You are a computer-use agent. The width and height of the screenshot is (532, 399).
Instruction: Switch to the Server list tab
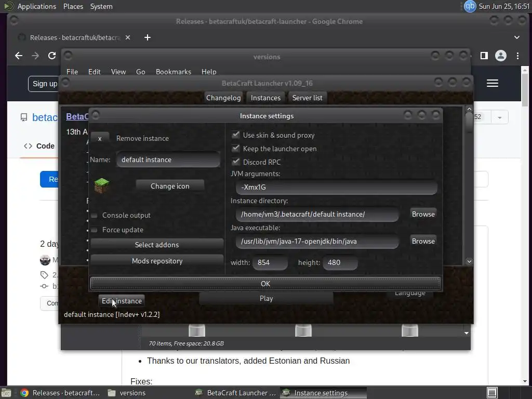click(307, 98)
